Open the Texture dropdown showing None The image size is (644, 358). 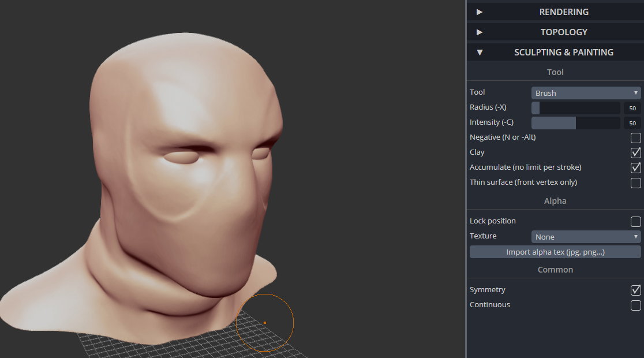(x=586, y=237)
